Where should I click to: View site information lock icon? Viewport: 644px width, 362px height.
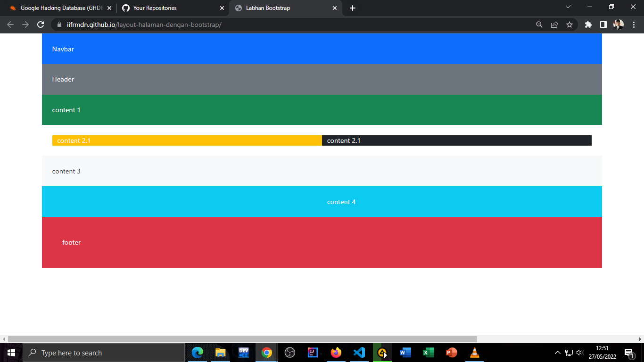(x=59, y=25)
